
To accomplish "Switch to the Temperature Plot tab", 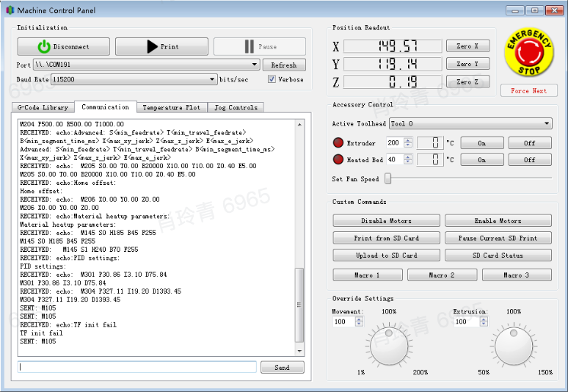I will (x=171, y=108).
